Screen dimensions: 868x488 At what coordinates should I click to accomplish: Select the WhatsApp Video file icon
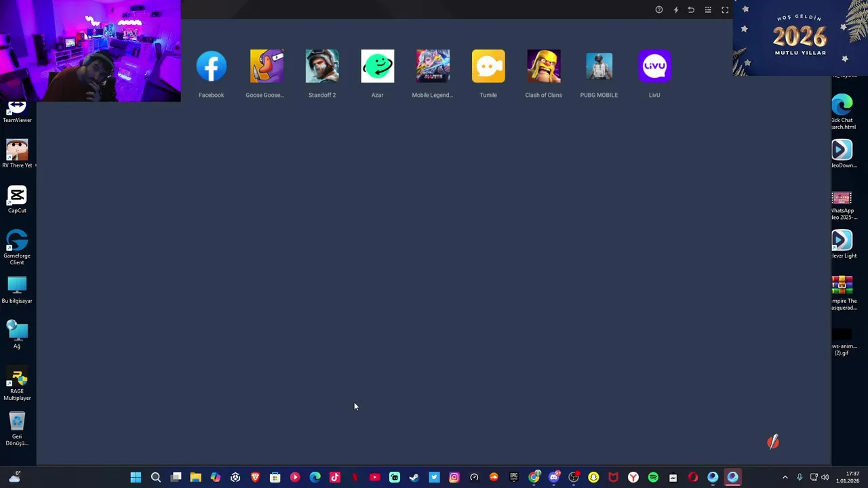842,205
